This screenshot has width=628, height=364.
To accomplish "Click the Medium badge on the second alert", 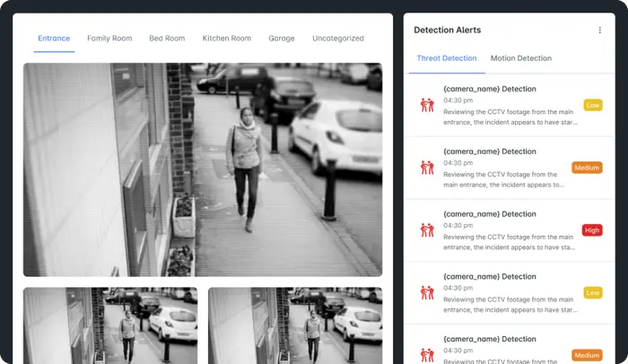I will pos(587,168).
